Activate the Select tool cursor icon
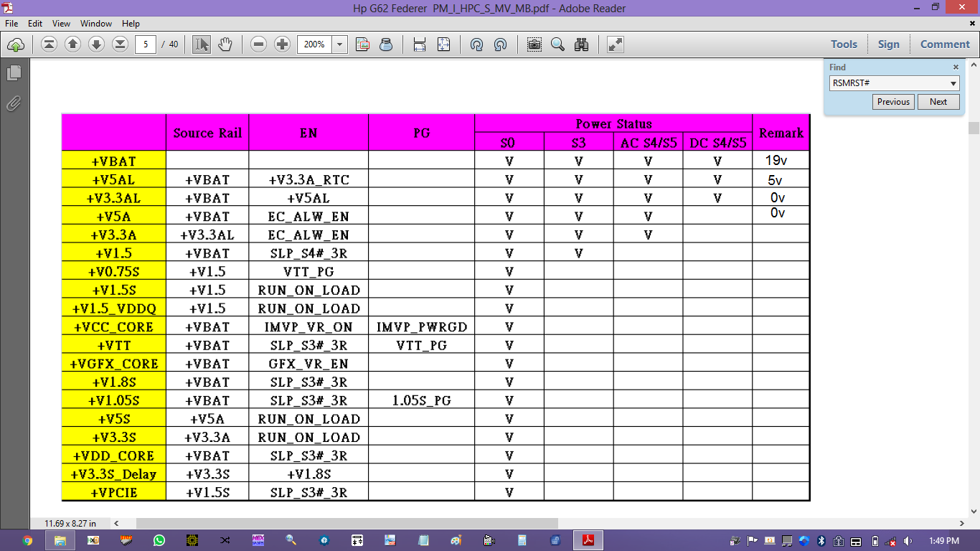The width and height of the screenshot is (980, 551). [202, 44]
